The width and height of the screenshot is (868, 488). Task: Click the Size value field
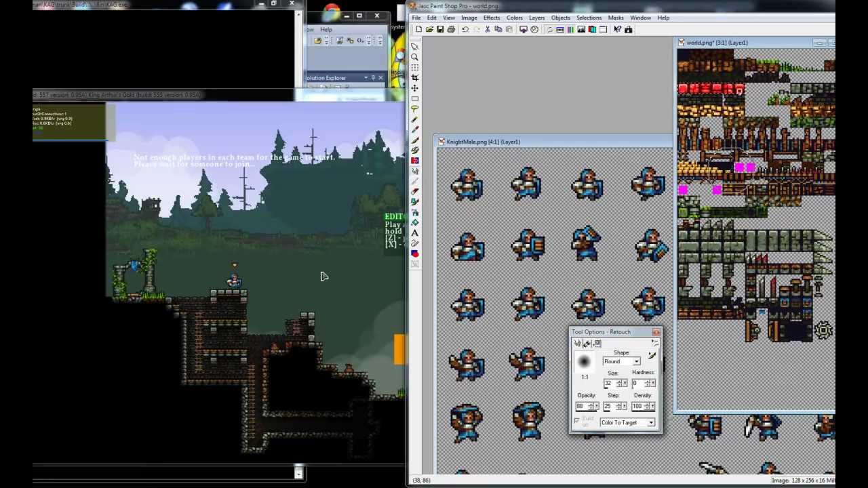click(610, 383)
